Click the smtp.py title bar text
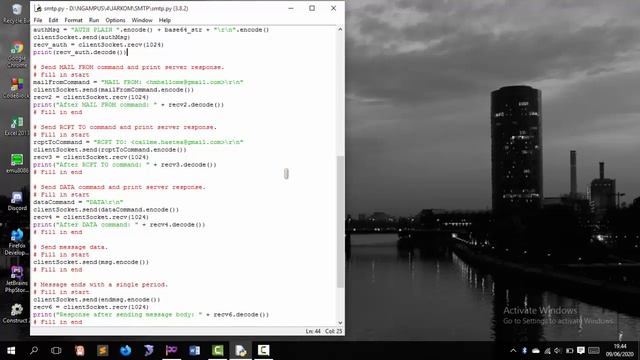640x360 pixels. click(x=116, y=8)
